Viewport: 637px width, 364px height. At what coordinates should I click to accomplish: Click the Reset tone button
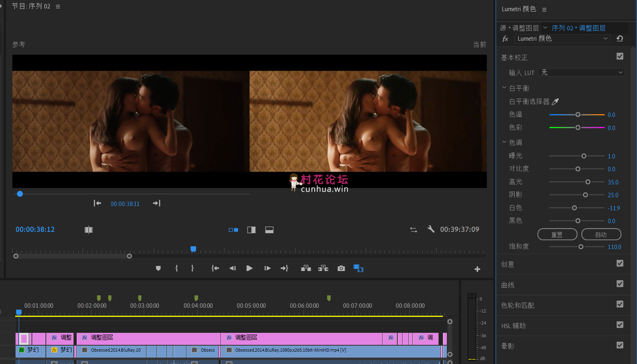click(x=557, y=234)
